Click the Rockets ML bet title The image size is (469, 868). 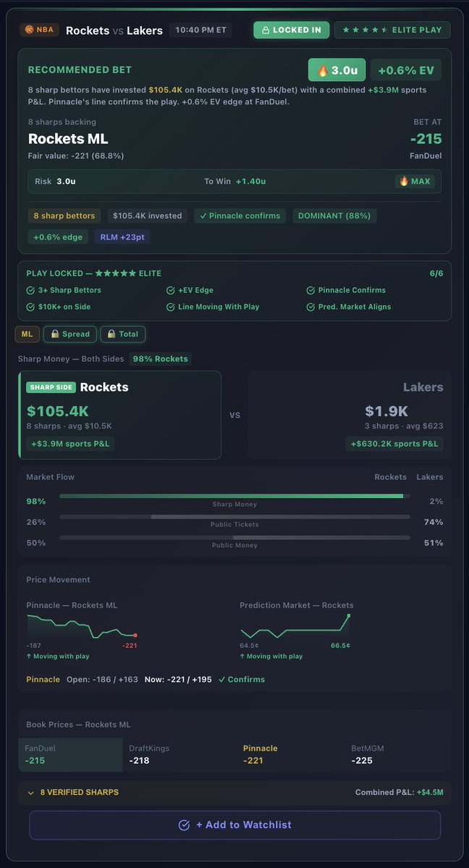68,138
